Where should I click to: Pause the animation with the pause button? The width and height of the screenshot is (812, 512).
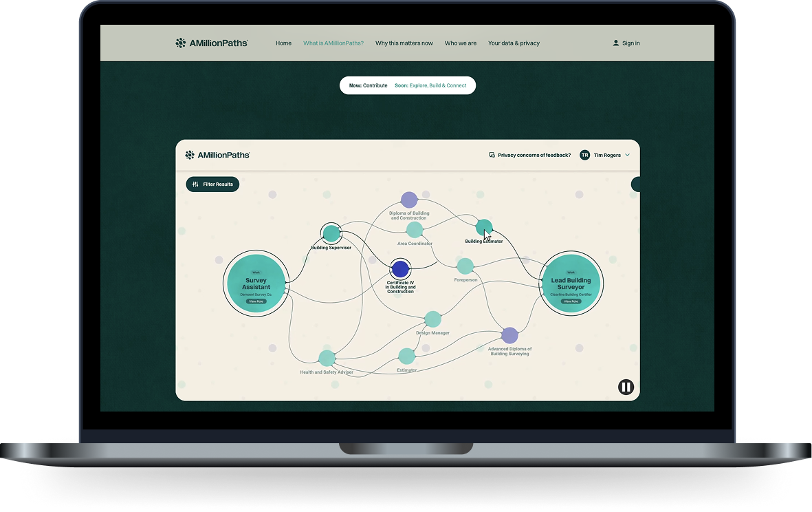coord(626,387)
